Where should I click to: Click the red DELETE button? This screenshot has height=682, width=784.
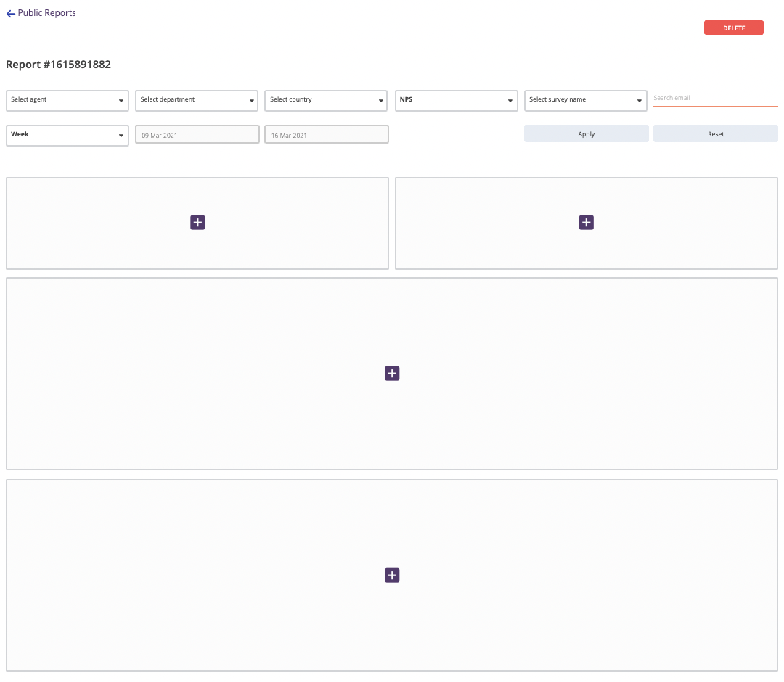point(733,28)
